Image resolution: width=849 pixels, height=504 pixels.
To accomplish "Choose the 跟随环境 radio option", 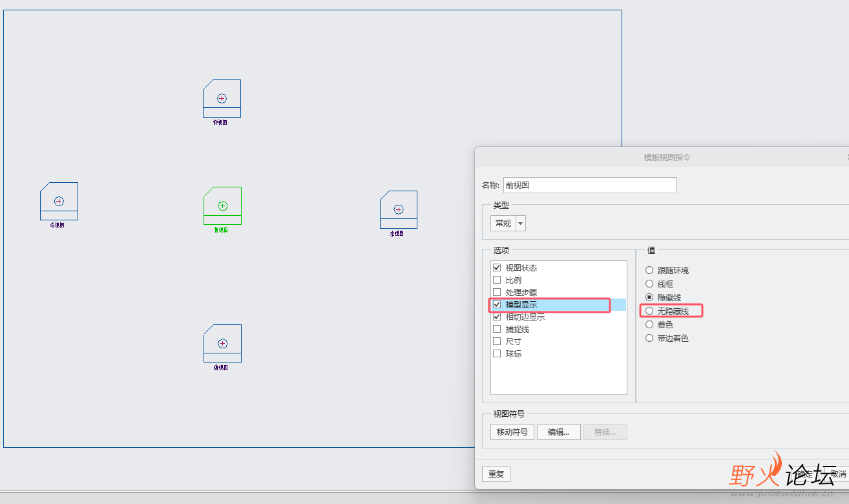I will point(649,270).
